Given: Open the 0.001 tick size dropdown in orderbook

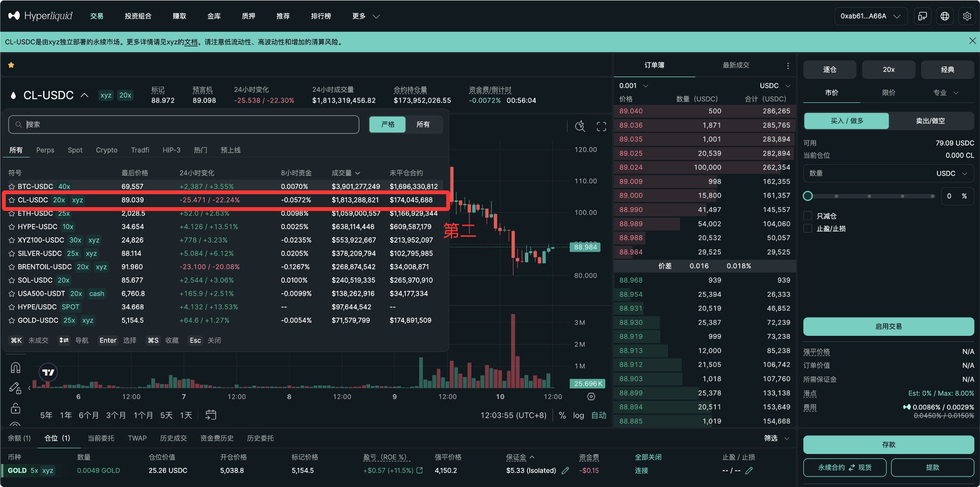Looking at the screenshot, I should tap(633, 86).
